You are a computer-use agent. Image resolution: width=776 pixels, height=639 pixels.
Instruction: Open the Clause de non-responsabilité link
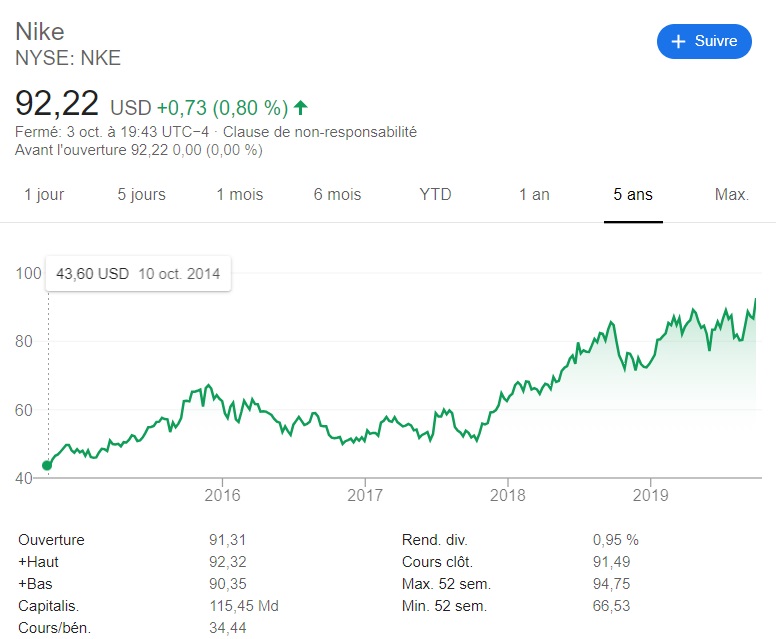coord(320,132)
